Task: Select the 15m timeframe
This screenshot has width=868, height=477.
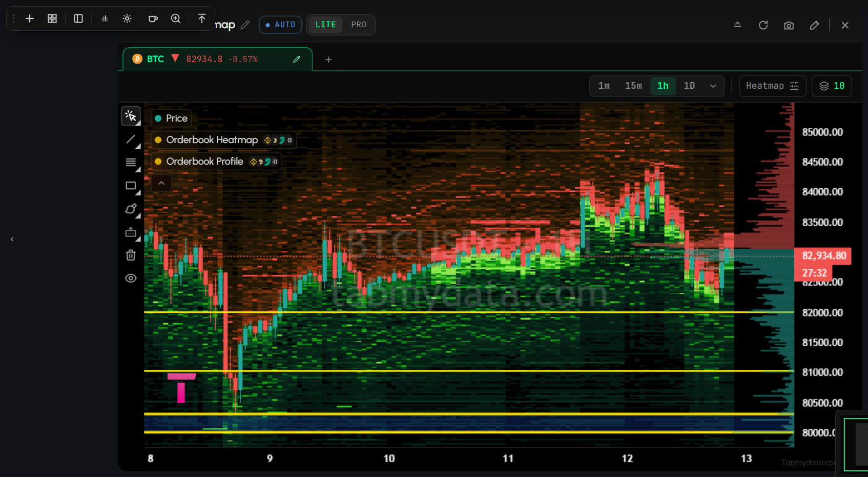Action: click(x=633, y=86)
